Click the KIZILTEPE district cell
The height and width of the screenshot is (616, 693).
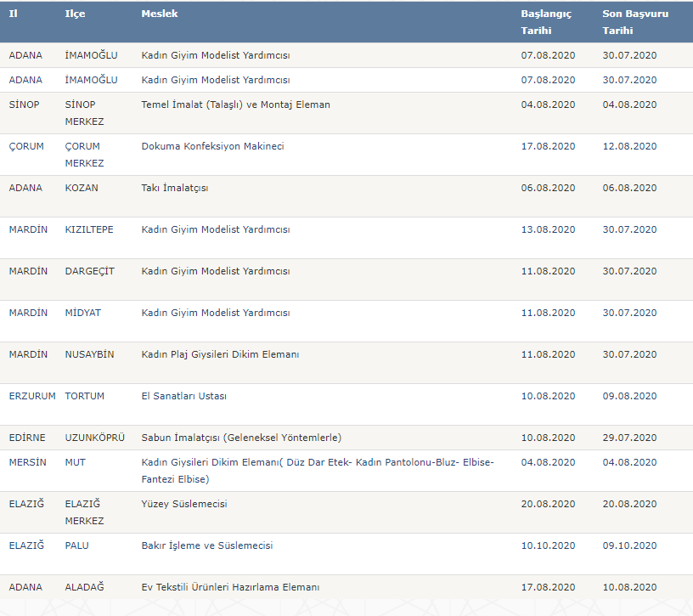coord(89,229)
